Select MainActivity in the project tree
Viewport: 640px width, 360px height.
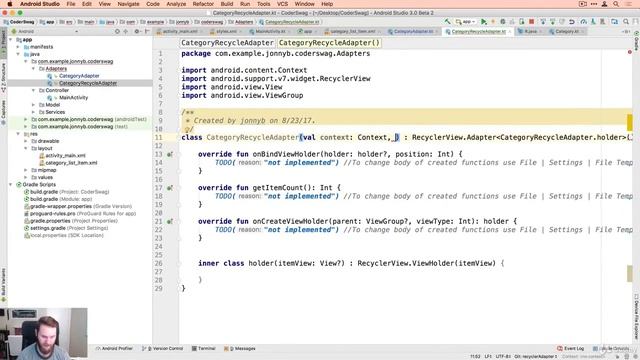click(x=73, y=98)
